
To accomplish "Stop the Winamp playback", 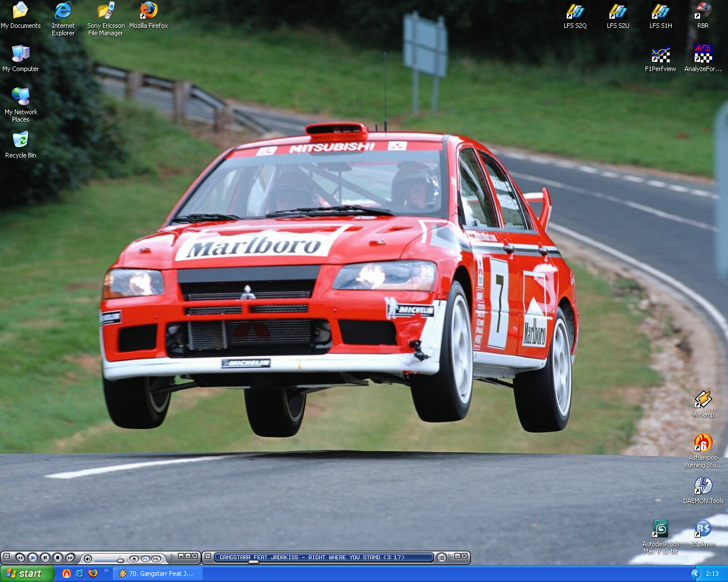I will pos(57,558).
